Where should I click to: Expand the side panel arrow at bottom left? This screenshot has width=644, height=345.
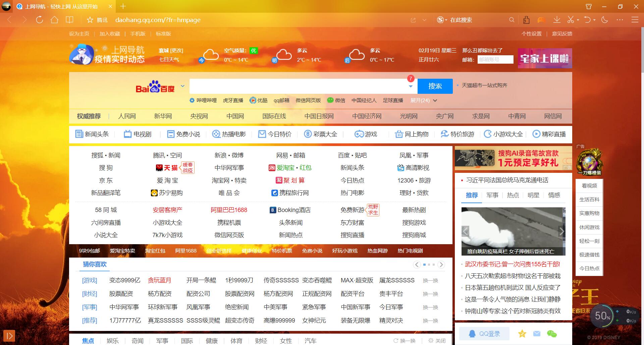9,335
